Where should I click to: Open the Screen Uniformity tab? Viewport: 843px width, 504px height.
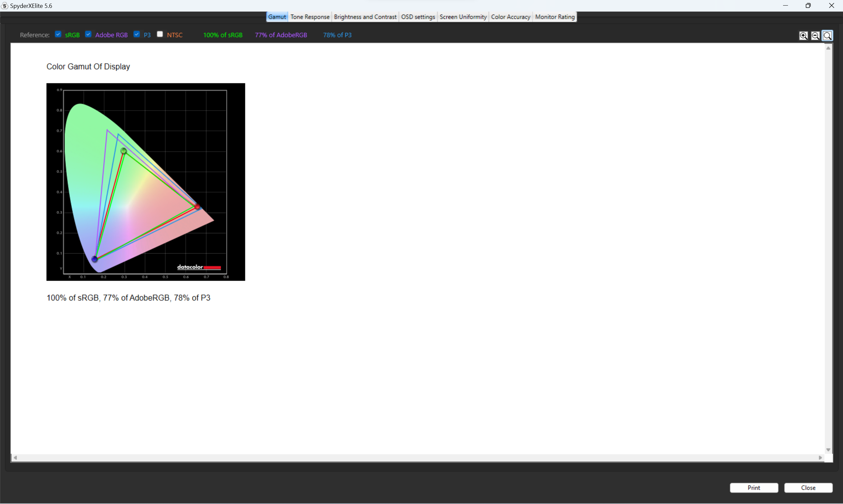[x=463, y=17]
